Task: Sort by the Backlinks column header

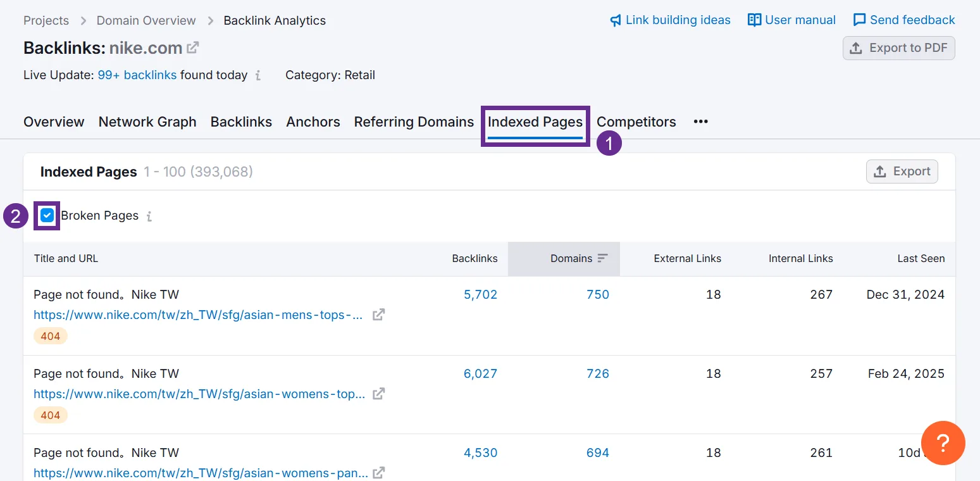Action: [474, 258]
